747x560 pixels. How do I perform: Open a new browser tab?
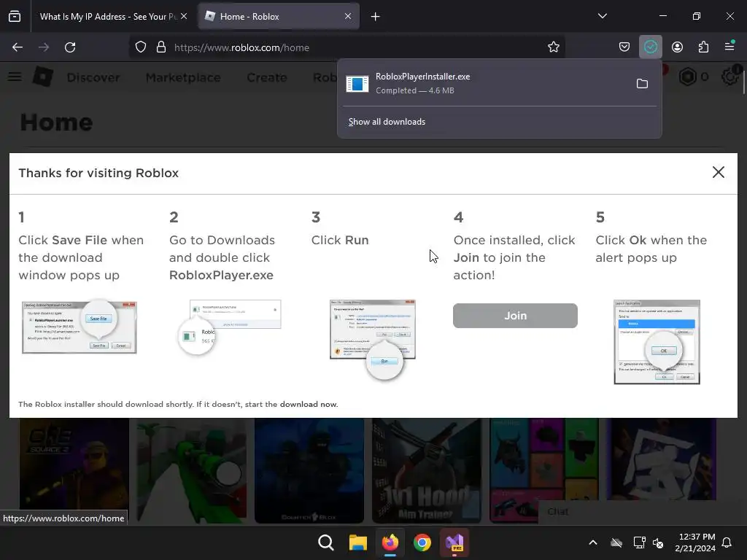[x=376, y=17]
